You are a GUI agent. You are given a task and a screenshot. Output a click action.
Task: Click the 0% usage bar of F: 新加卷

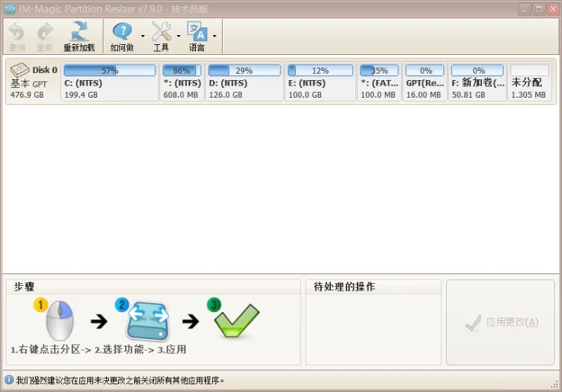point(478,70)
